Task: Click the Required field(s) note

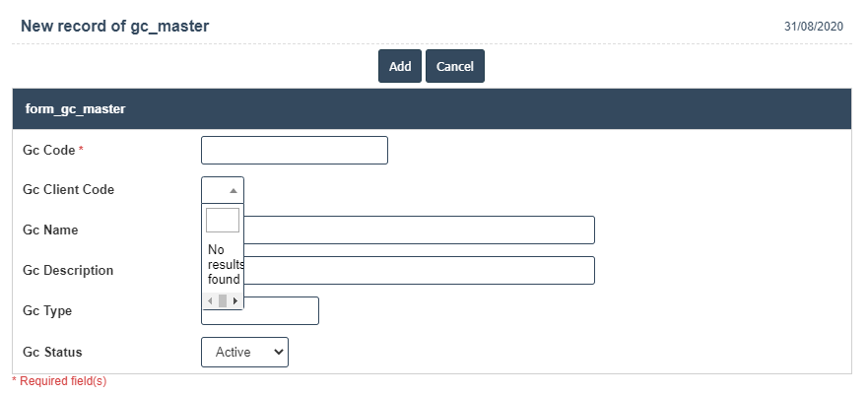Action: click(x=59, y=381)
